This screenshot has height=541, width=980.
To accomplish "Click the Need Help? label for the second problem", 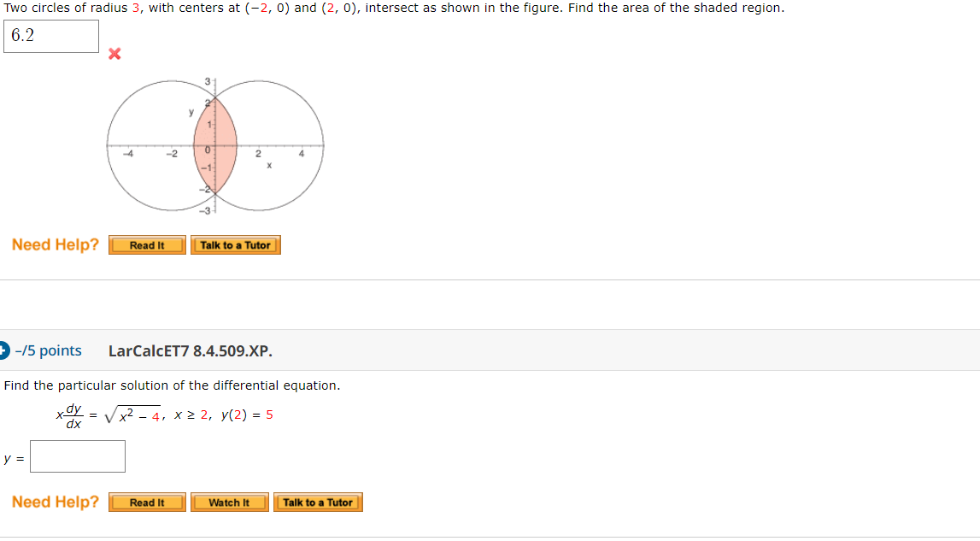I will (56, 503).
